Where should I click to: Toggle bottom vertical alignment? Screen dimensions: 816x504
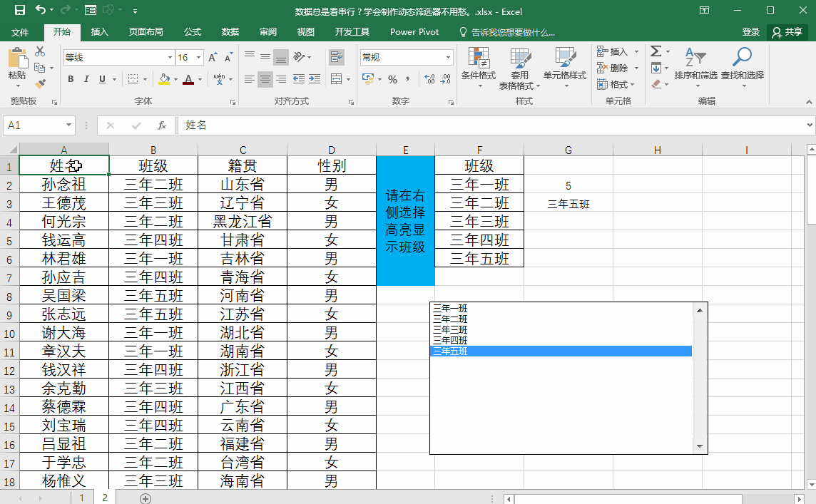pyautogui.click(x=281, y=57)
